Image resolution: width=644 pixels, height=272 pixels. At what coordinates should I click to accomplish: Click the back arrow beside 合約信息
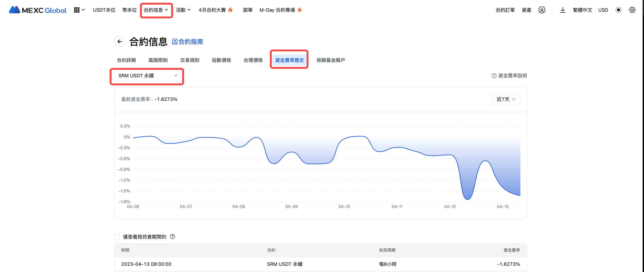pos(120,42)
